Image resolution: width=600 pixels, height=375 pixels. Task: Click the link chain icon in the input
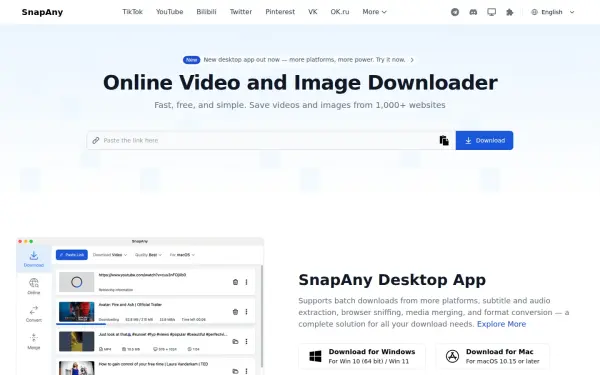coord(96,140)
